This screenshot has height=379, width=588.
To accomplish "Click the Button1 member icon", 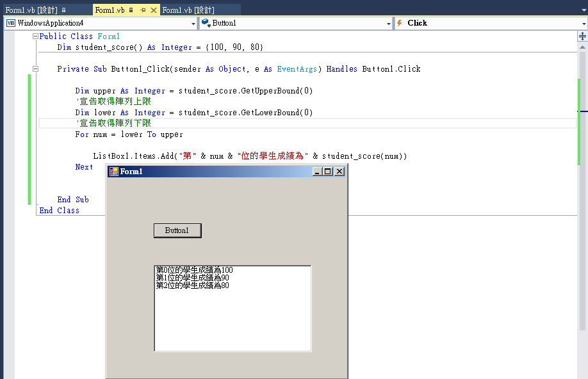I will [x=206, y=23].
